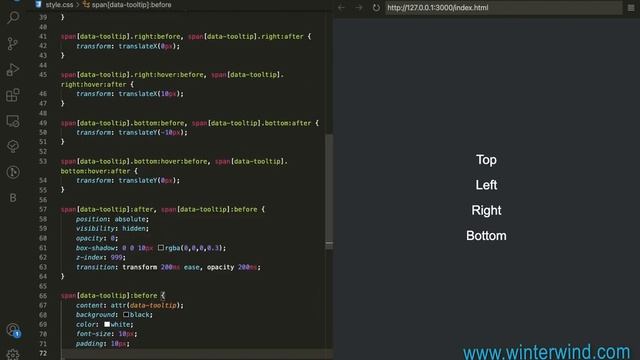Click the Right tooltip text in preview
Image resolution: width=640 pixels, height=360 pixels.
[486, 210]
